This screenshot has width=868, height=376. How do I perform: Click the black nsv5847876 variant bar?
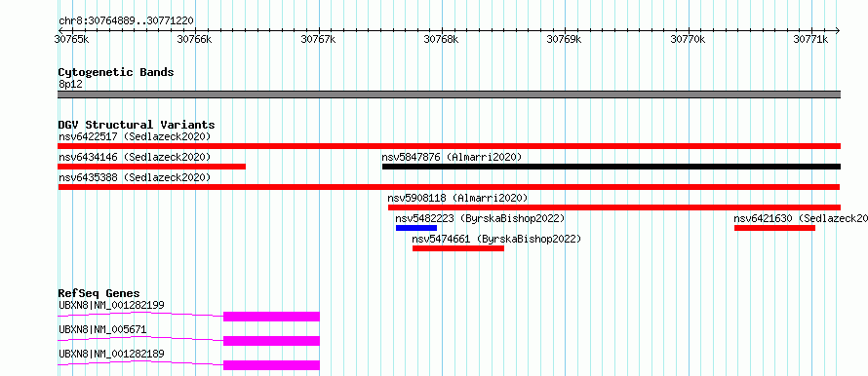pyautogui.click(x=612, y=167)
